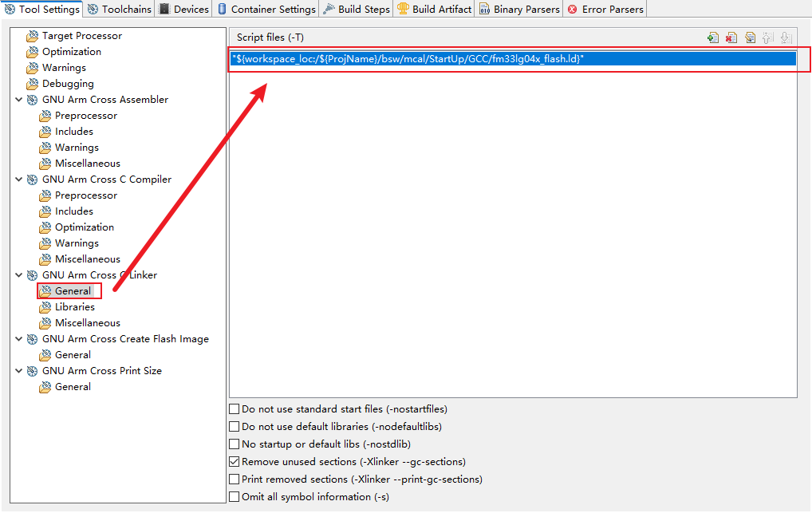
Task: Click the GNU Arm Cross Assembler tool icon
Action: [x=33, y=100]
